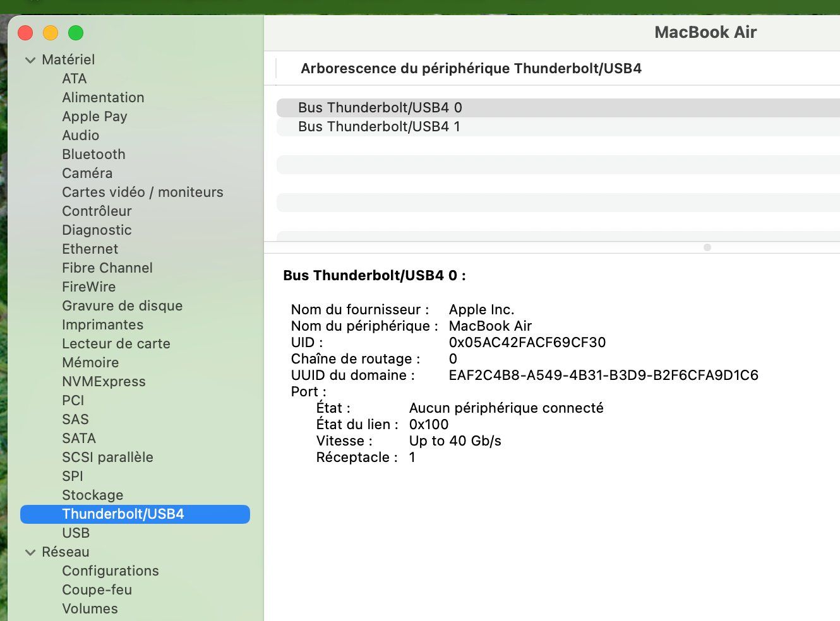Select SATA in the sidebar

pyautogui.click(x=79, y=439)
